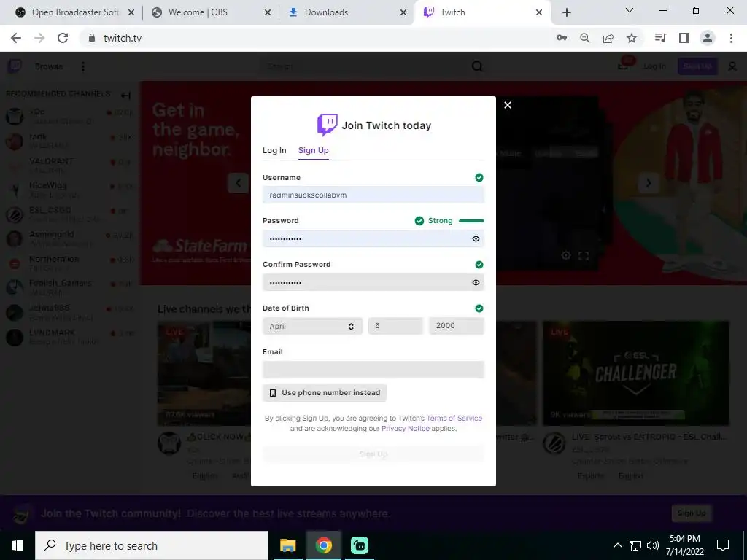This screenshot has height=560, width=747.
Task: Reload the Twitch page
Action: pyautogui.click(x=63, y=38)
